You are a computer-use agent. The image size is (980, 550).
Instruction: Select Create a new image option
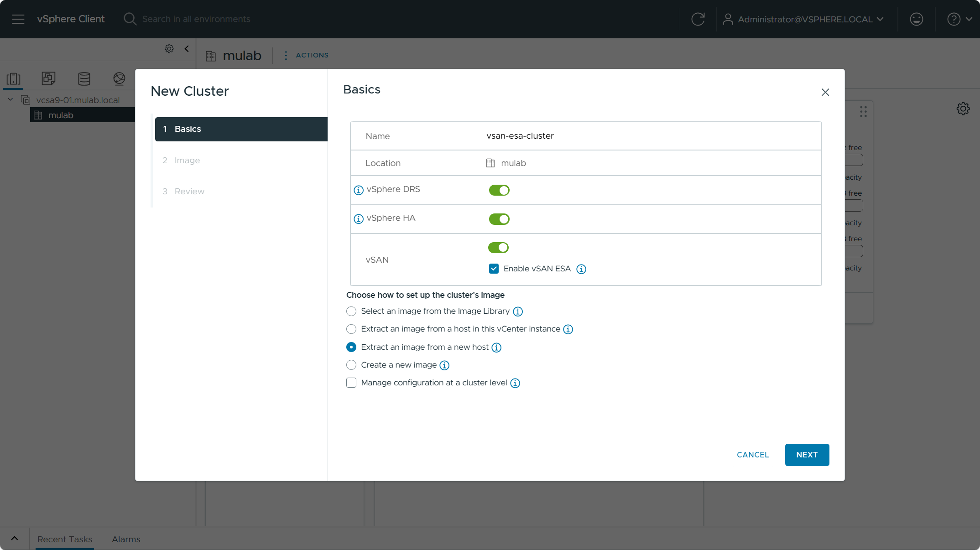point(351,365)
